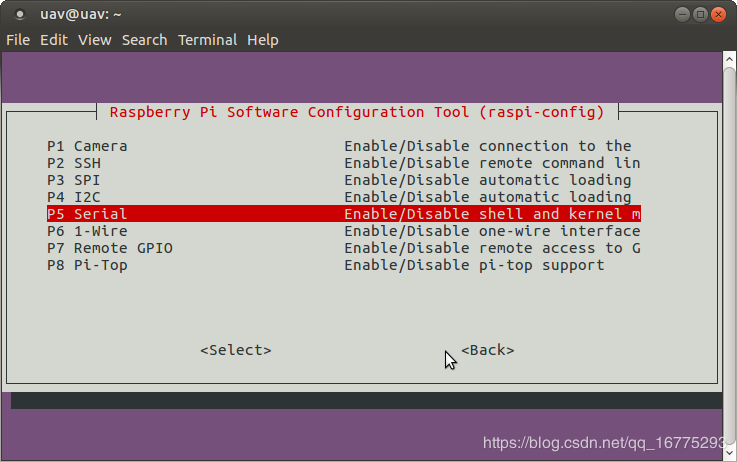Image resolution: width=737 pixels, height=462 pixels.
Task: Open the Terminal menu
Action: tap(207, 40)
